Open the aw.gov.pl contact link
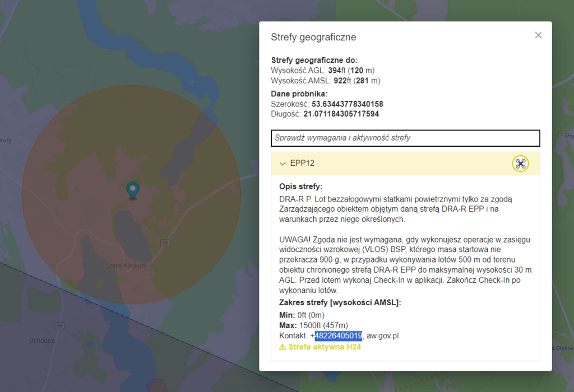This screenshot has width=574, height=392. point(382,335)
